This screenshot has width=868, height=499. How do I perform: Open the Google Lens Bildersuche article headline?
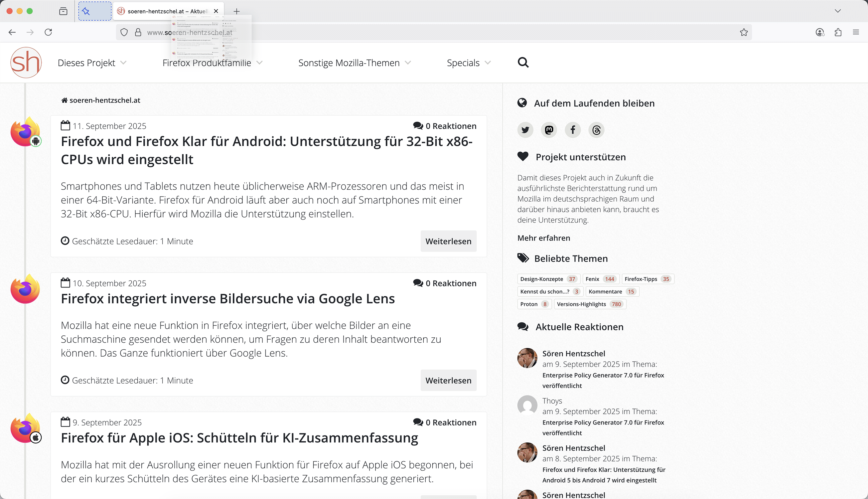click(228, 298)
